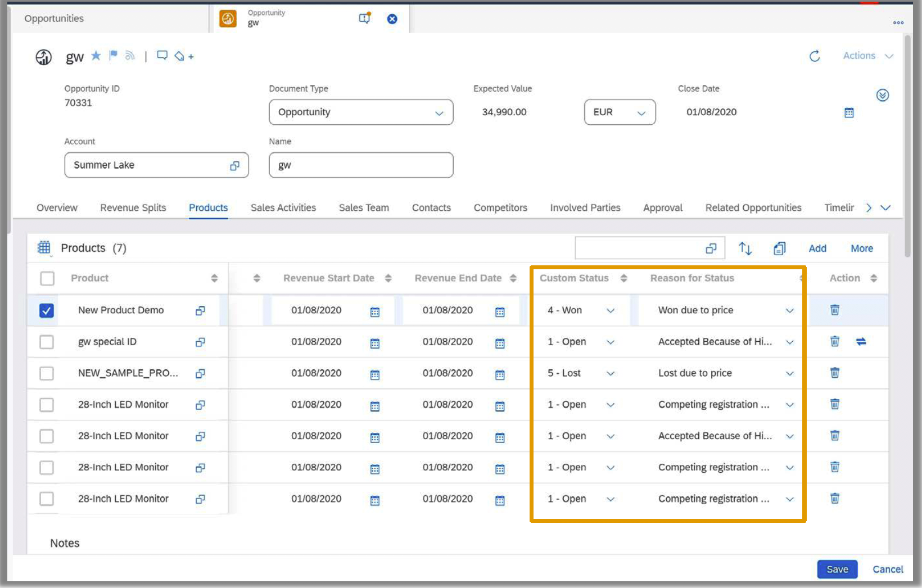The height and width of the screenshot is (588, 922).
Task: Open Summer Lake account in new window
Action: tap(234, 165)
